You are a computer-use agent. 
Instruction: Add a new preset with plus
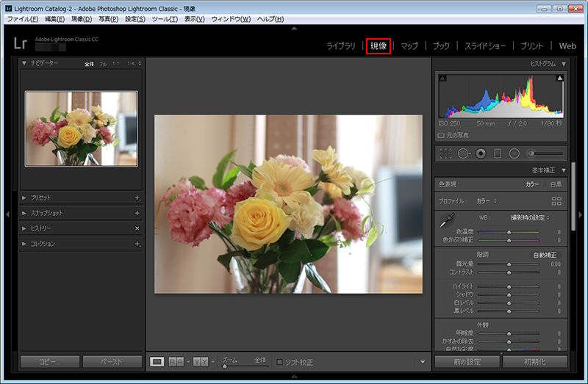[x=137, y=198]
